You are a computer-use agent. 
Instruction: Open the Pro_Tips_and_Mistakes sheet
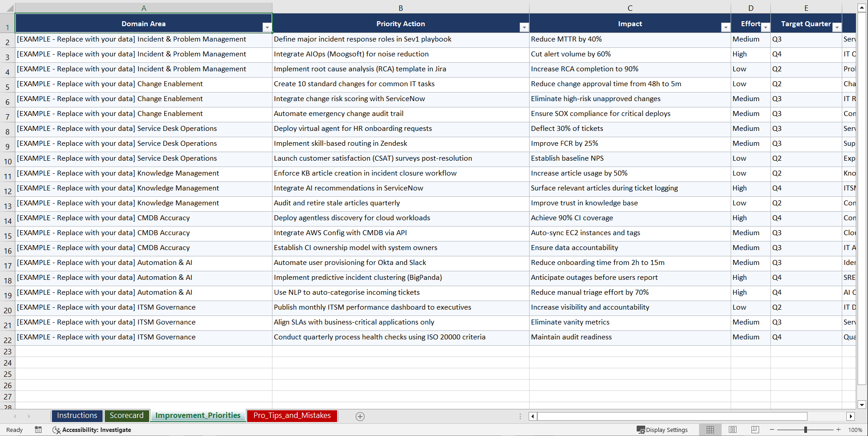(x=291, y=416)
